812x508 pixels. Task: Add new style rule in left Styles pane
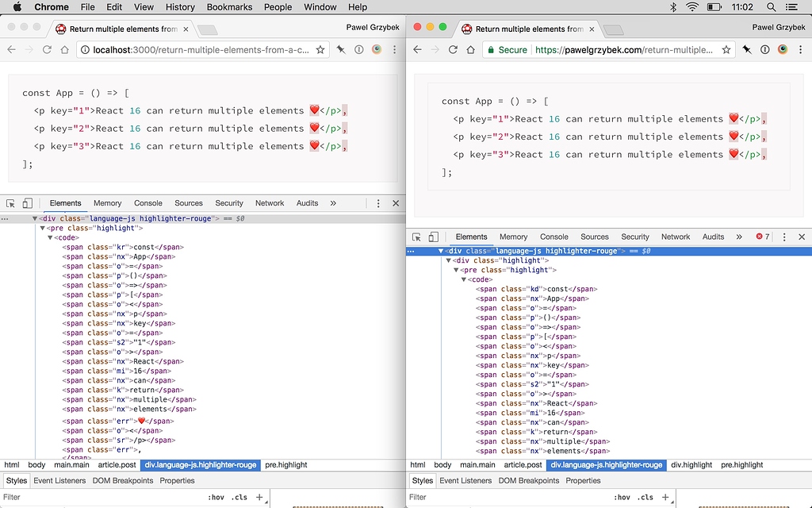(x=259, y=497)
